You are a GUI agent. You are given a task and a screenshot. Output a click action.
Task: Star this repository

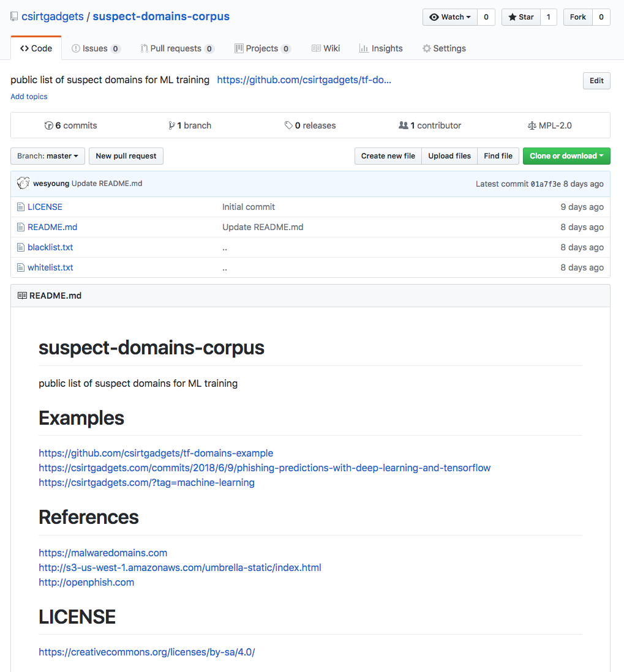click(x=521, y=17)
